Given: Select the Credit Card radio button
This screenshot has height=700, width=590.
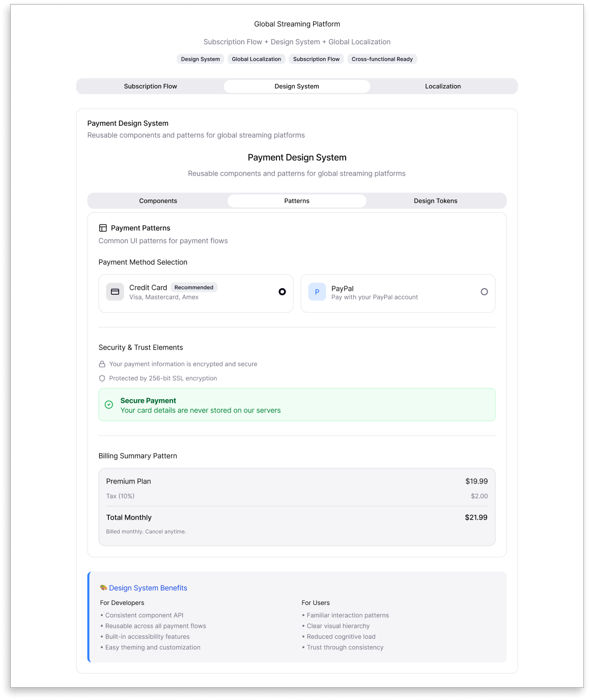Looking at the screenshot, I should pos(282,292).
